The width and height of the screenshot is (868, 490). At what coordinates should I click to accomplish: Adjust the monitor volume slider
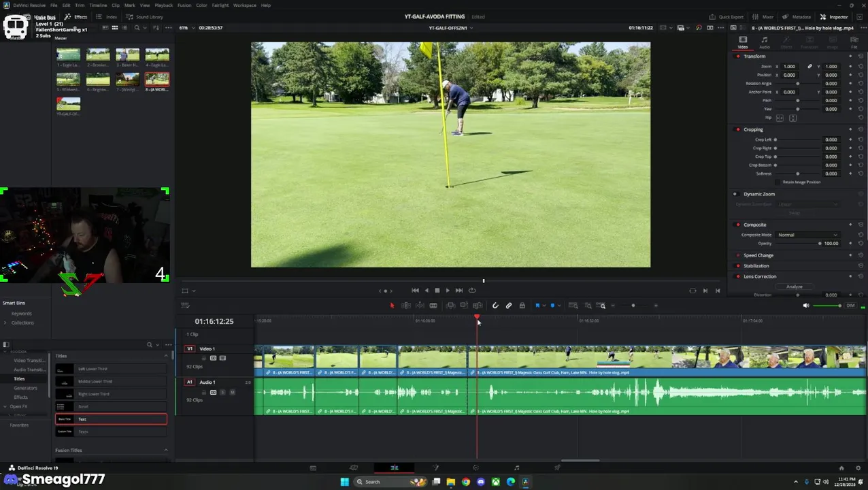(827, 306)
